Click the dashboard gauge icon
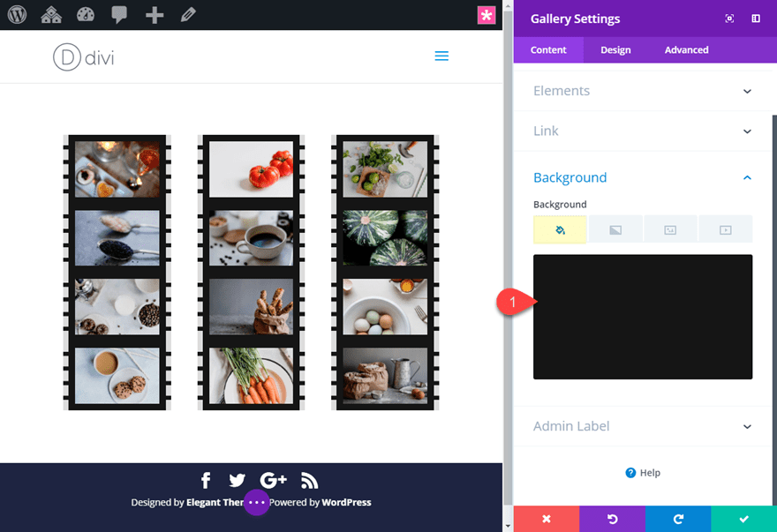Viewport: 777px width, 532px height. coord(85,15)
